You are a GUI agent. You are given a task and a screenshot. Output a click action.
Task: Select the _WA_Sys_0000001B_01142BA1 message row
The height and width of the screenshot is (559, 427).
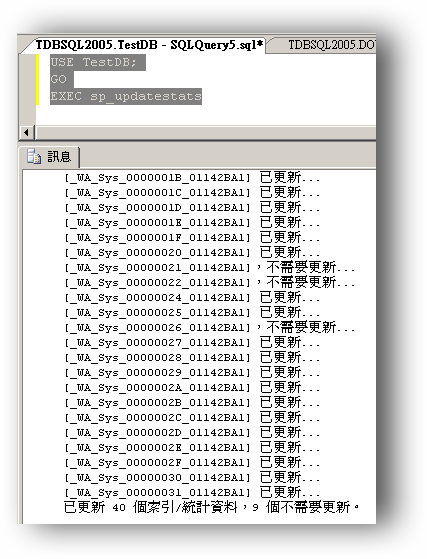click(x=192, y=177)
